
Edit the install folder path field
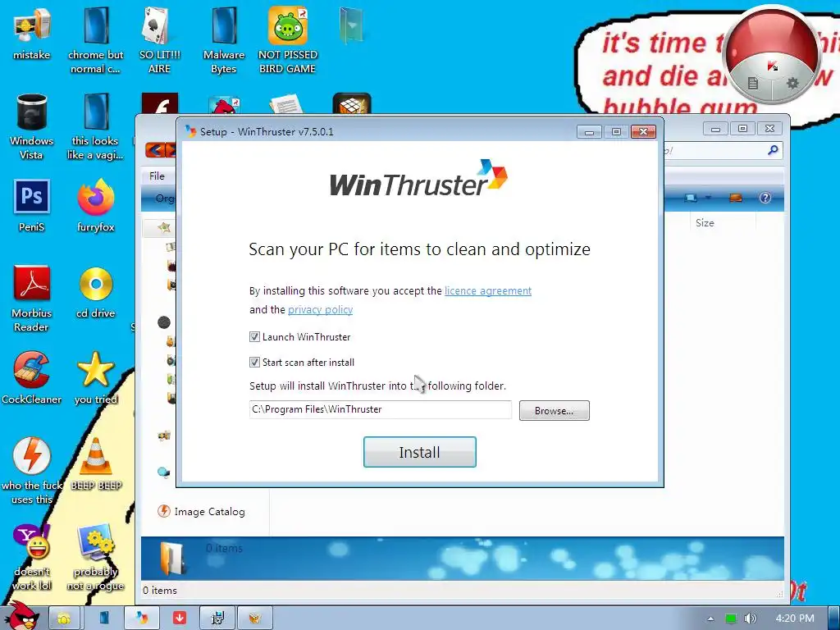coord(381,409)
